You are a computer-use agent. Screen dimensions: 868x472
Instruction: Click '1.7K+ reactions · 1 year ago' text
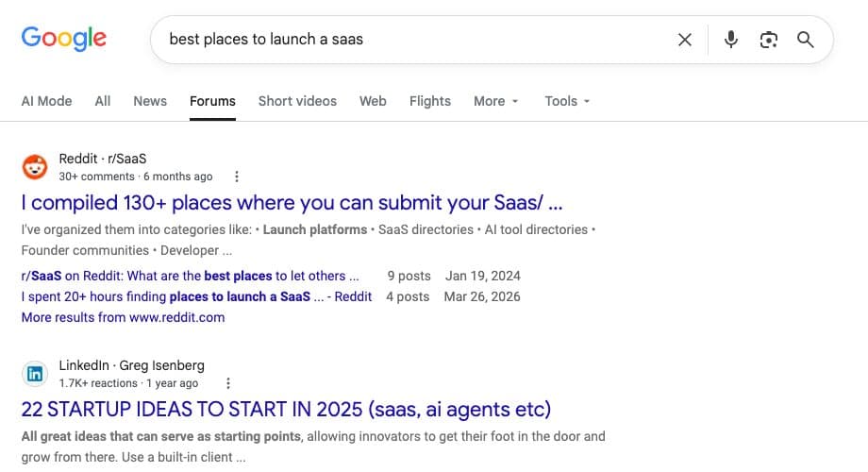(x=128, y=383)
